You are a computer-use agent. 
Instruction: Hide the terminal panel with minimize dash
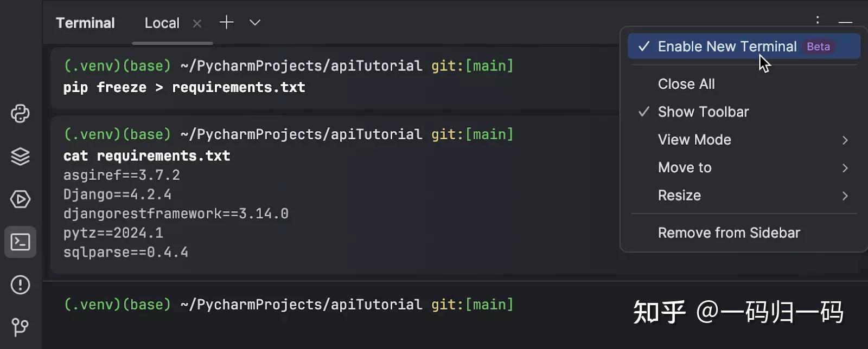coord(845,22)
